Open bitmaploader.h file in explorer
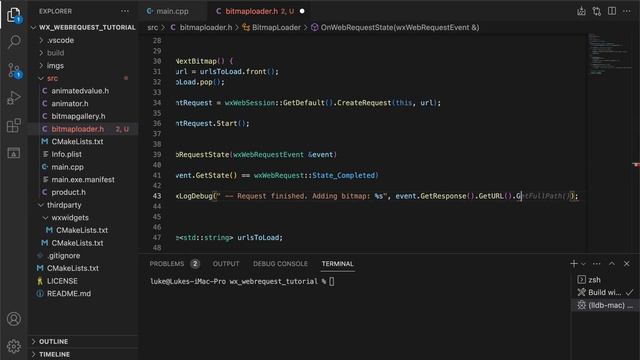 pyautogui.click(x=83, y=129)
